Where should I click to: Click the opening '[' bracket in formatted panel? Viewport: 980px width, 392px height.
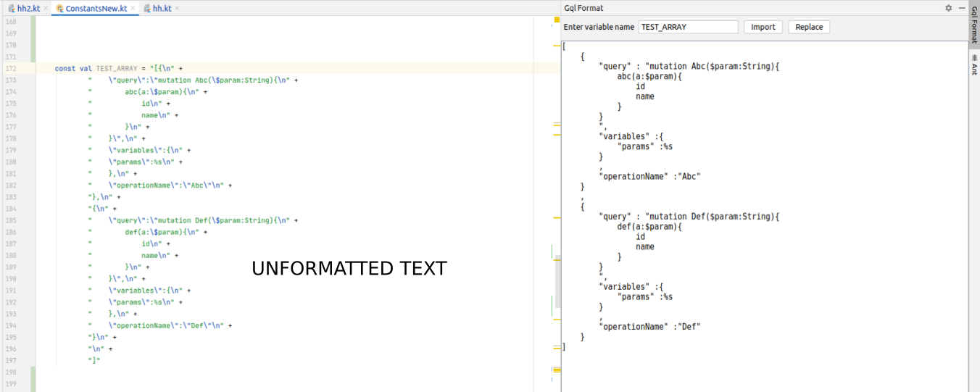pyautogui.click(x=564, y=46)
